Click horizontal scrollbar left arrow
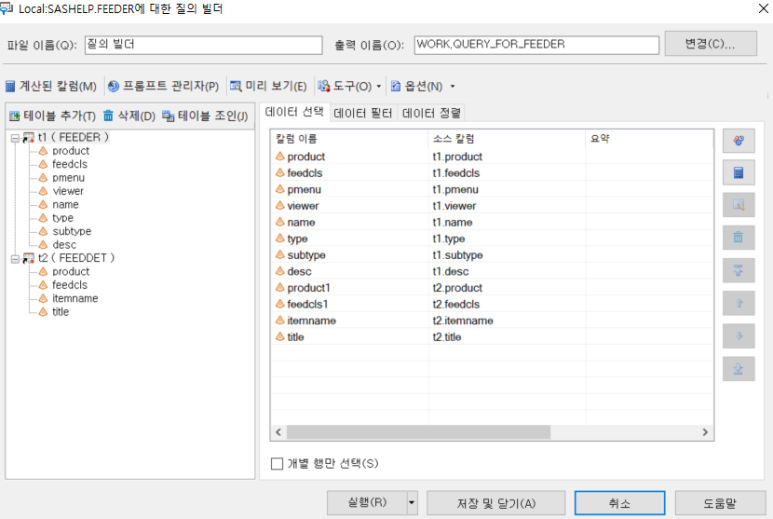Image resolution: width=773 pixels, height=519 pixels. tap(279, 432)
